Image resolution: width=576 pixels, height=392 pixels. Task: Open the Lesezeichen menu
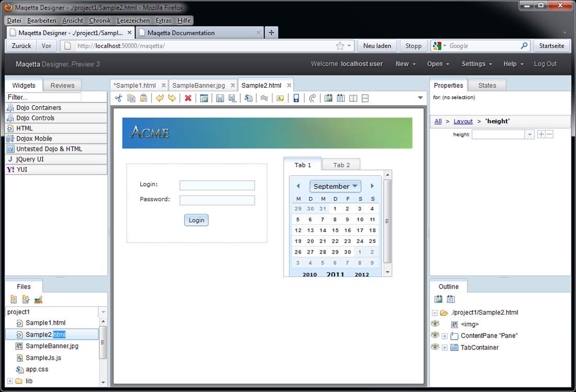pyautogui.click(x=133, y=20)
